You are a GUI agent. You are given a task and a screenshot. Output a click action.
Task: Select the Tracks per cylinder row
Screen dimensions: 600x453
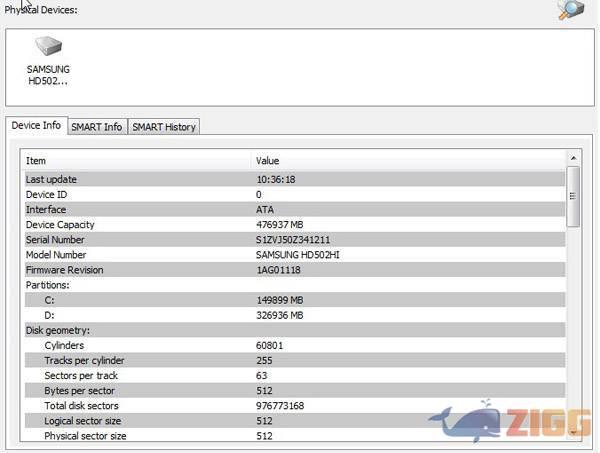click(295, 360)
